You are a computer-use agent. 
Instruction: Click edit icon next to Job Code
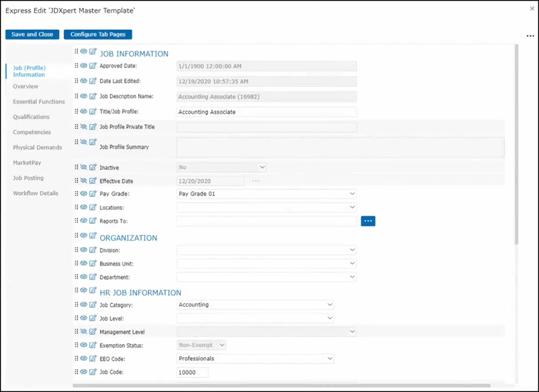pos(93,372)
